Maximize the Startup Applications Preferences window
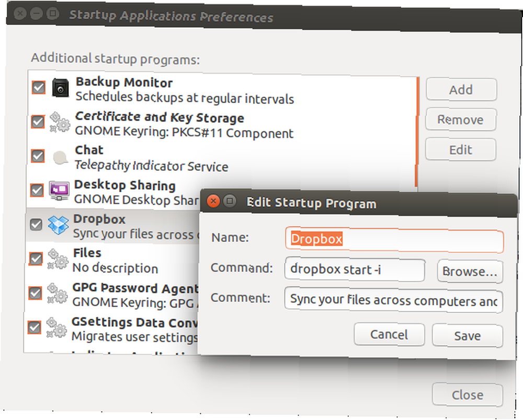The image size is (523, 420). tap(53, 14)
